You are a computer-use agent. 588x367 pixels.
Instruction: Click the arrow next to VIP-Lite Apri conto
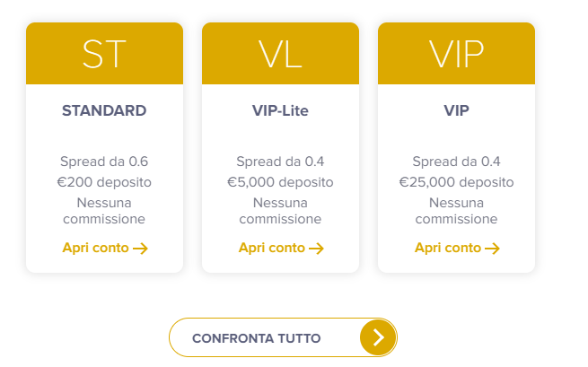click(x=317, y=249)
